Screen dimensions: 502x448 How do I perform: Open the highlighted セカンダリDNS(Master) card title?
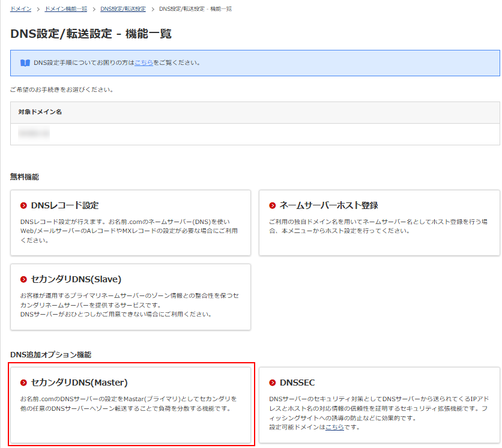pos(79,383)
